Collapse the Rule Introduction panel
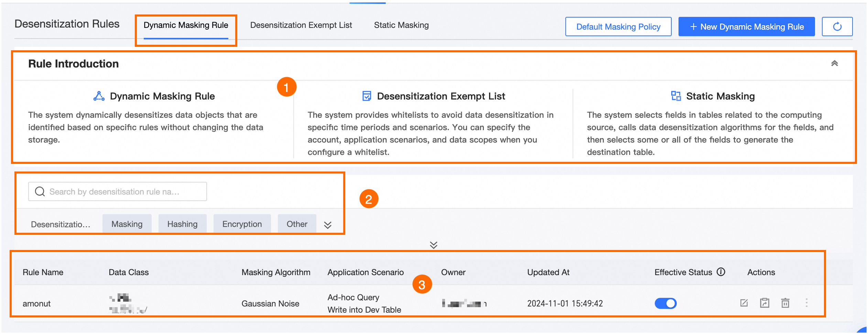 point(834,63)
